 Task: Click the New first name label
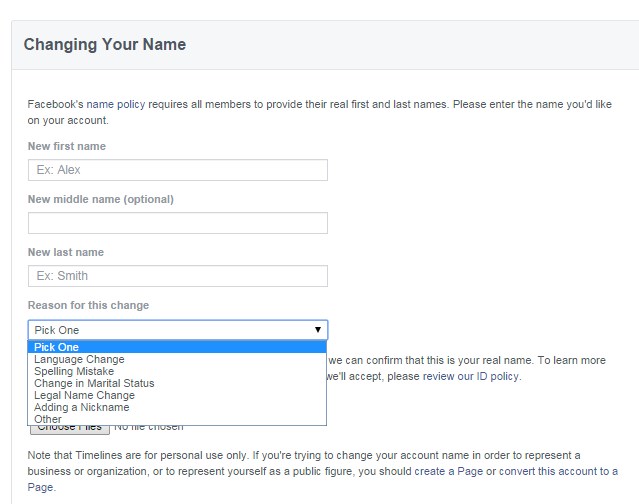[x=67, y=146]
